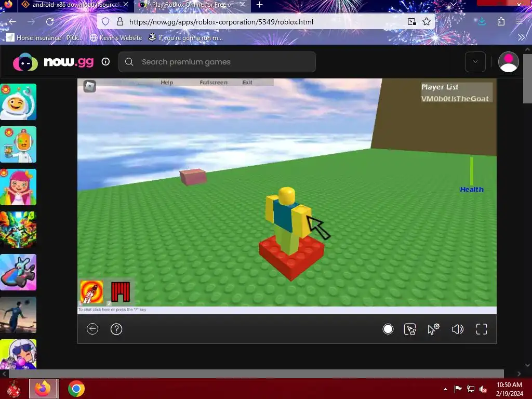Expand the list all tabs dropdown
This screenshot has height=399, width=532.
[x=453, y=5]
